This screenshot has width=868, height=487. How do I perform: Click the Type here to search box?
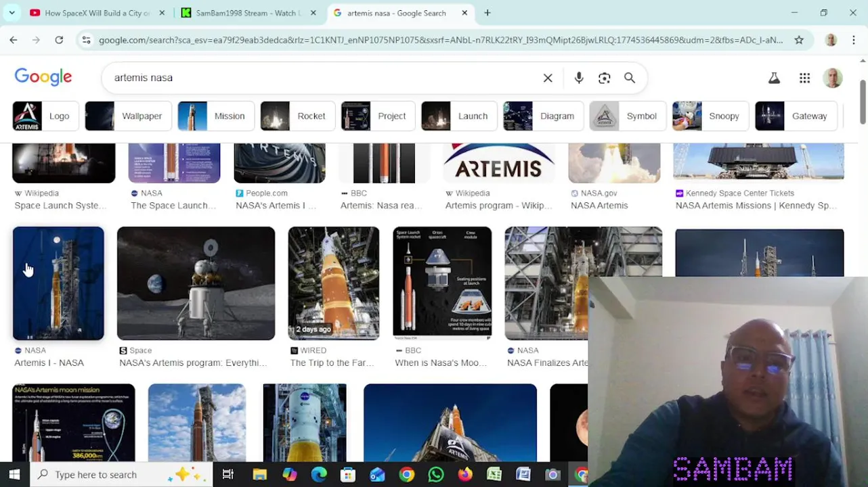point(122,475)
